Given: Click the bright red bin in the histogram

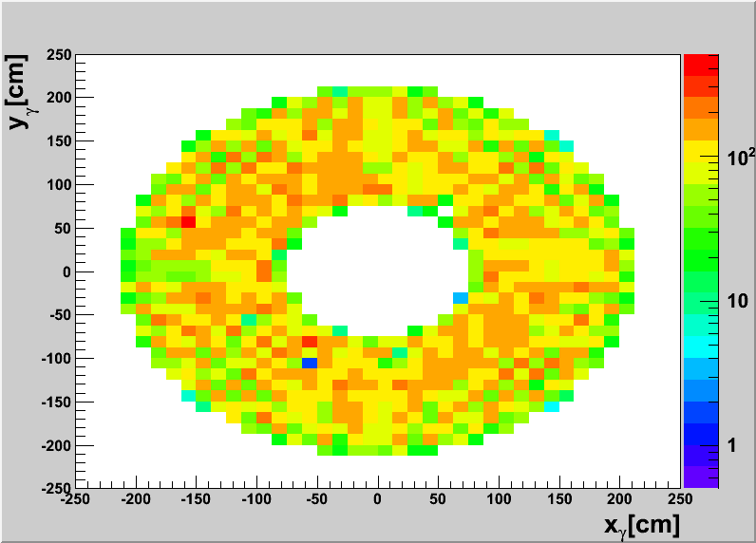Looking at the screenshot, I should click(x=188, y=222).
